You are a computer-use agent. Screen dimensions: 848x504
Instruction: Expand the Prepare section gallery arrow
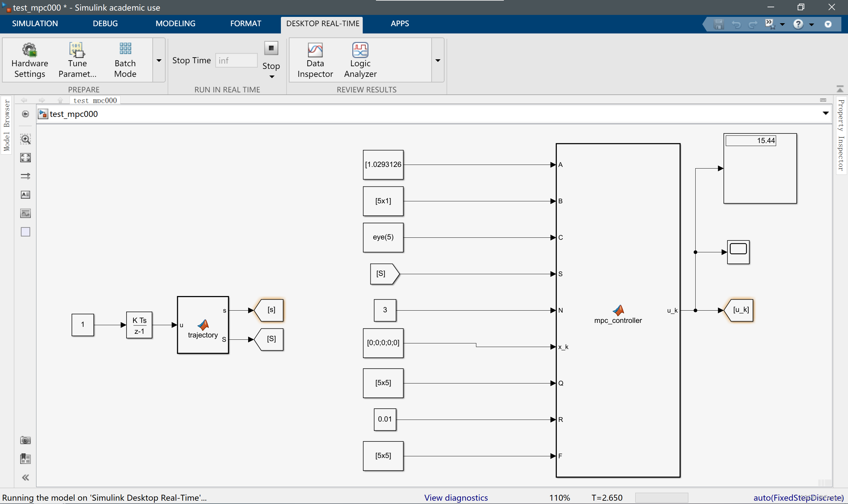click(x=159, y=61)
